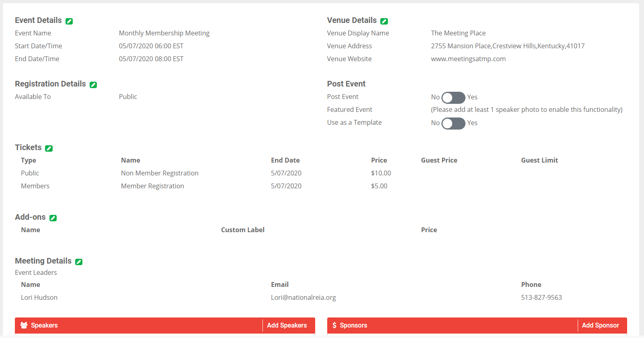
Task: Click the phone number 513-827-9563
Action: point(541,297)
